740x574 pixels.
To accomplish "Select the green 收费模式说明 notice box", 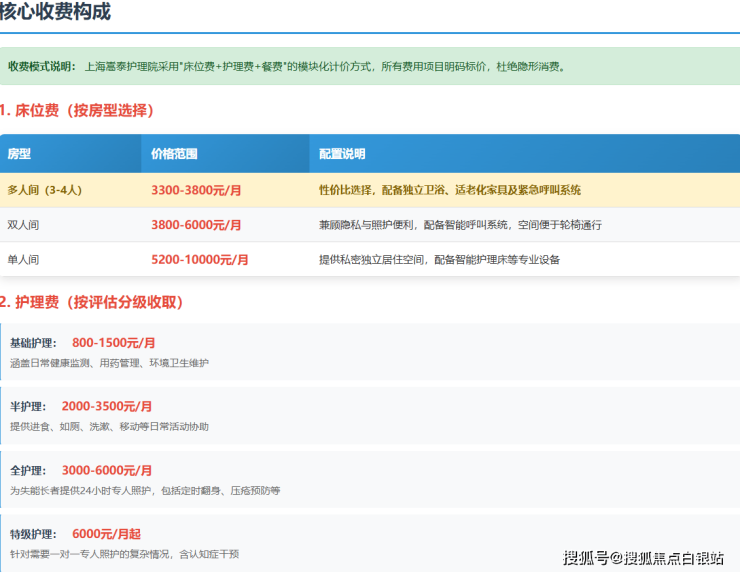I will (370, 67).
